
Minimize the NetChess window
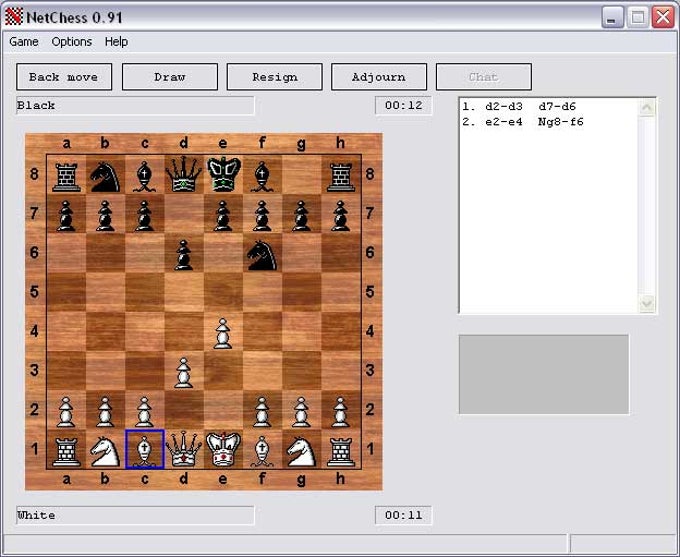pos(612,18)
